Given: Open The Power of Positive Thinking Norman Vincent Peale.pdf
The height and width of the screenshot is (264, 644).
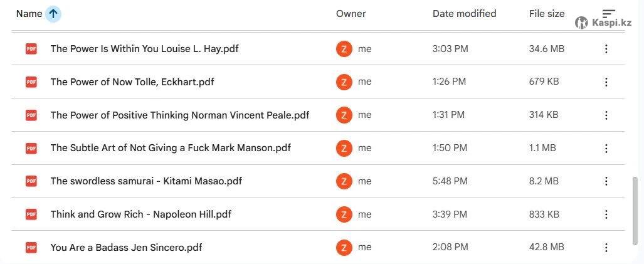Looking at the screenshot, I should pos(179,115).
